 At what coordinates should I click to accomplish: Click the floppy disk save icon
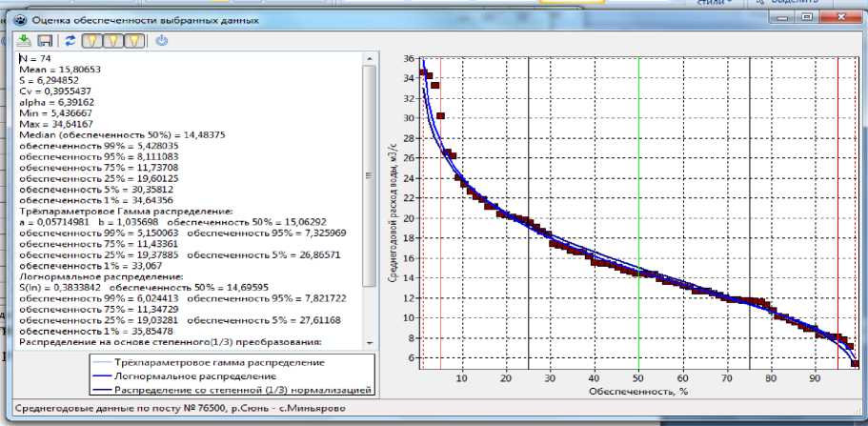(44, 40)
